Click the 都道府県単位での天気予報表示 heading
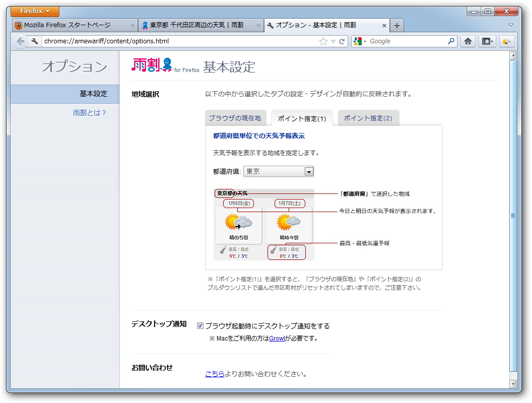The width and height of the screenshot is (532, 403). (259, 136)
